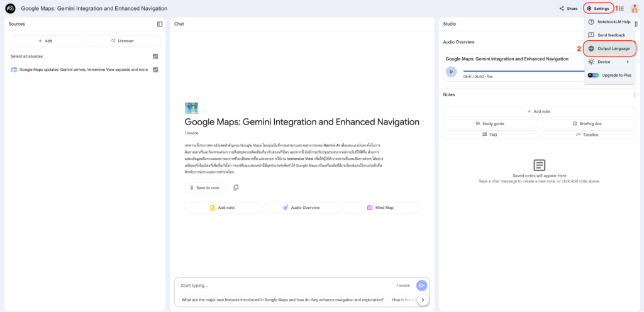644x312 pixels.
Task: Play the Audio Overview
Action: 451,72
